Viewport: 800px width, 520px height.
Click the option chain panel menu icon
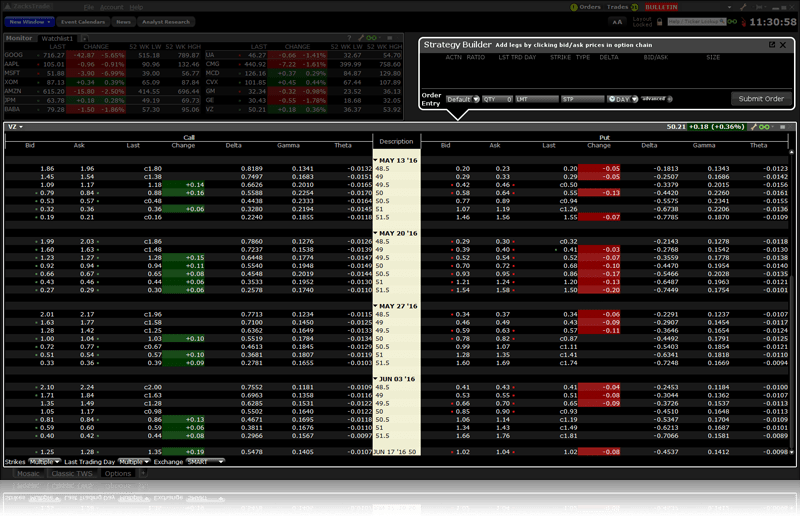[782, 127]
